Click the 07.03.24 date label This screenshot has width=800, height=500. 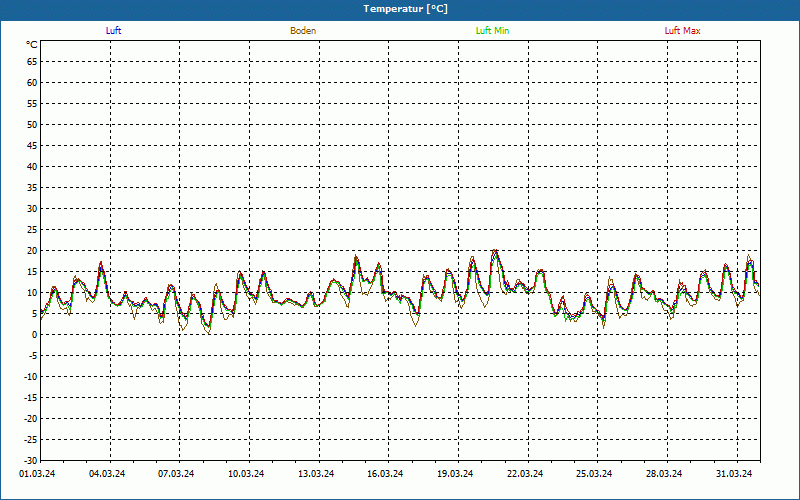tap(176, 473)
